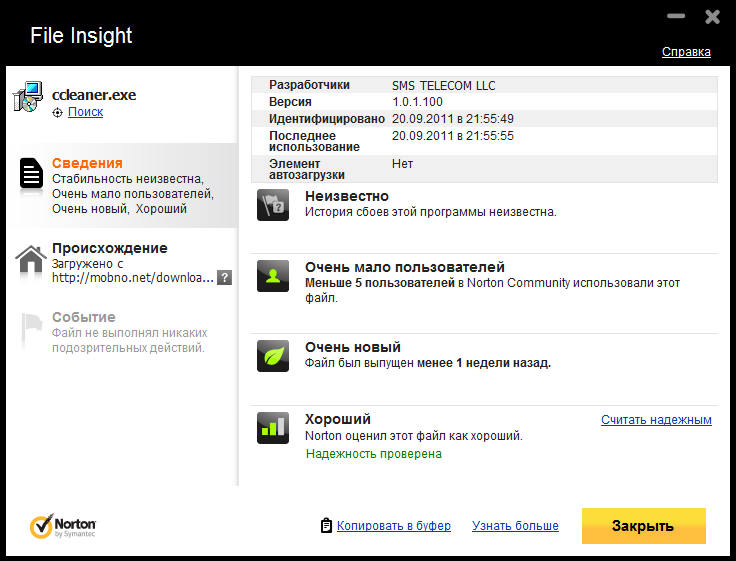Open the Сведения section
This screenshot has width=736, height=561.
[122, 185]
